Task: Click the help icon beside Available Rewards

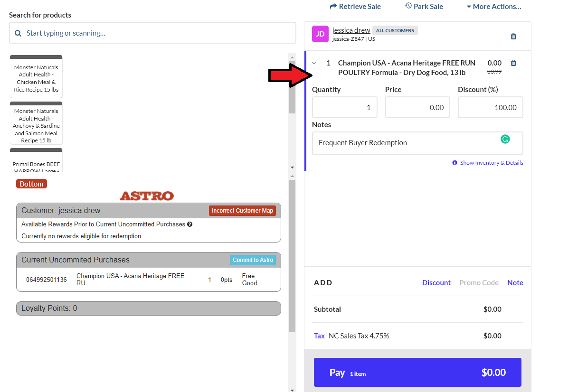Action: coord(189,224)
